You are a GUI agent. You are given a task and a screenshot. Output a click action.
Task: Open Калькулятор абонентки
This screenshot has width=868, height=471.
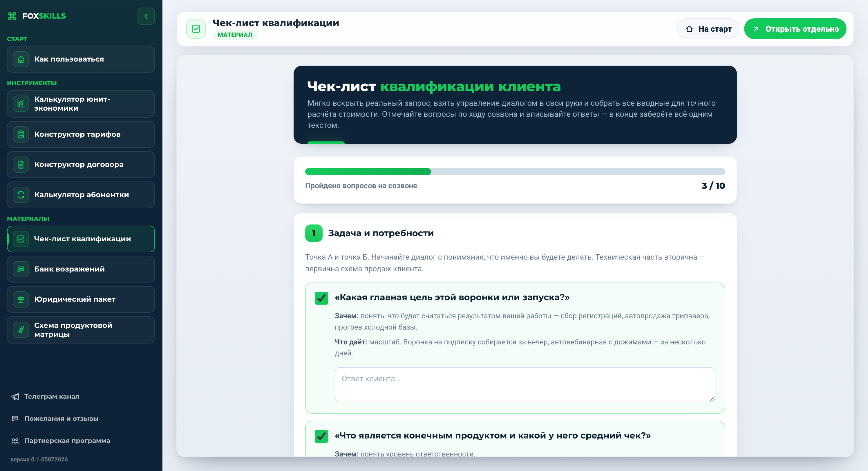pyautogui.click(x=81, y=195)
